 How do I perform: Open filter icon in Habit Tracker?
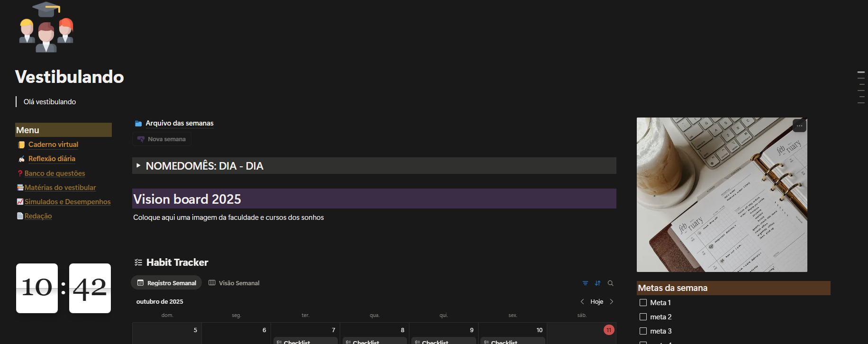pos(585,283)
